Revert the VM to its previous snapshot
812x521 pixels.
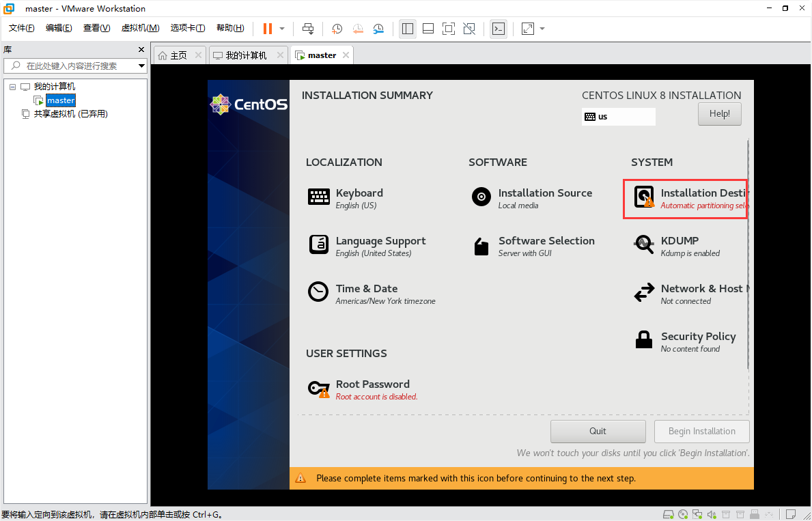358,29
